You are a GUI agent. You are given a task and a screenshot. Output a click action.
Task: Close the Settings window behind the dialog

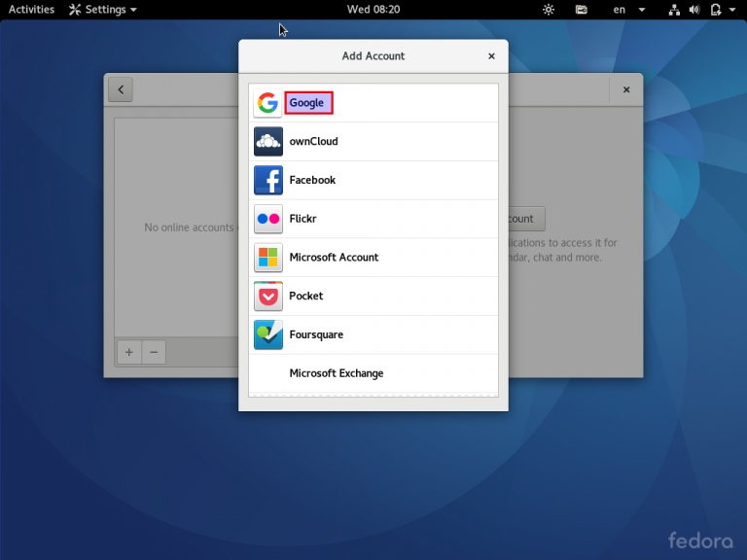click(x=626, y=89)
